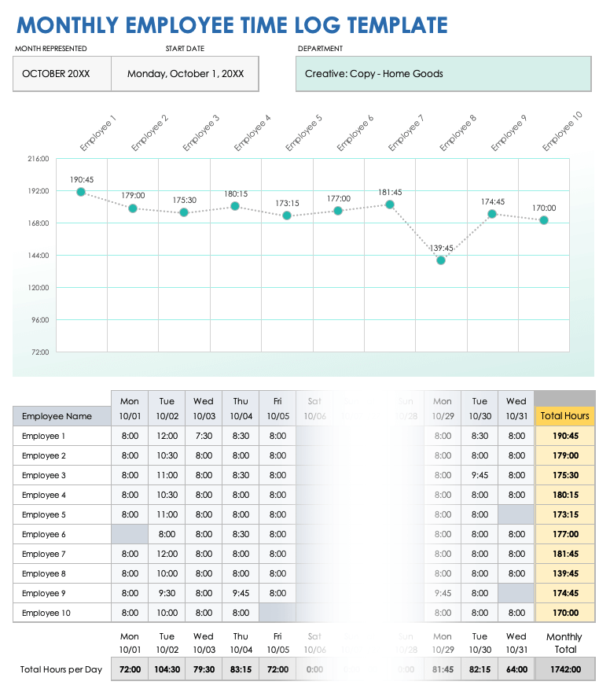This screenshot has height=700, width=610.
Task: Select the Tue 10/02 daily total of 104:30
Action: tap(167, 669)
